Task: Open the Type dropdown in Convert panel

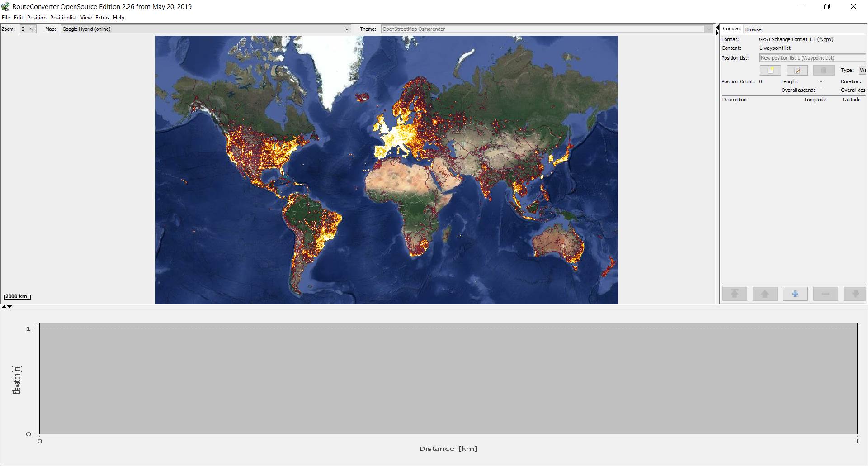Action: pyautogui.click(x=862, y=70)
